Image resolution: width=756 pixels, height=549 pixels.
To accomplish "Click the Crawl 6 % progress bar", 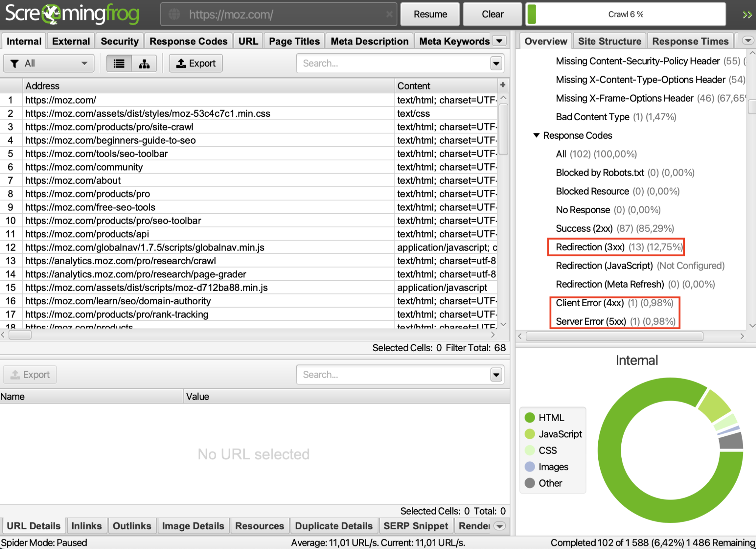I will click(x=626, y=14).
